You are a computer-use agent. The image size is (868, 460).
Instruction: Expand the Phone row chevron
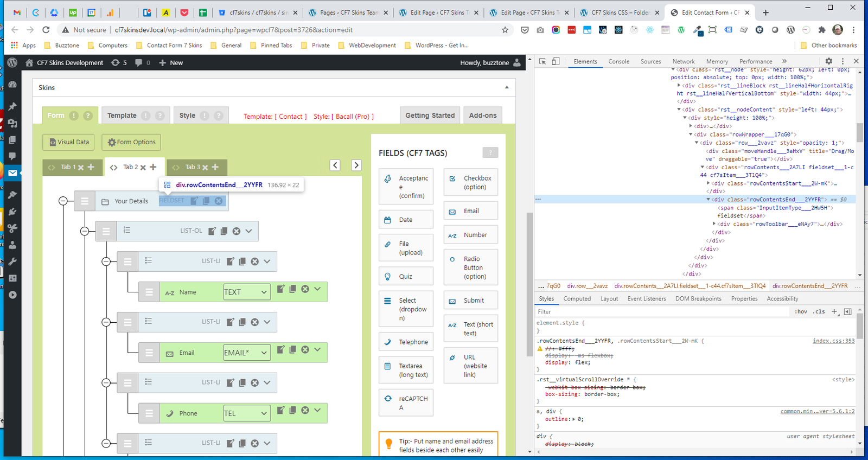pos(317,410)
